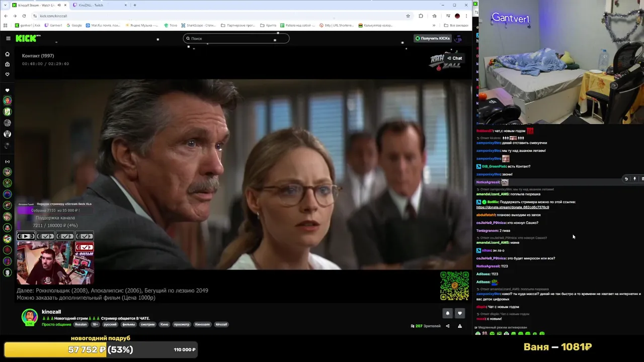This screenshot has height=362, width=644.
Task: Share the stream via share icon
Action: click(x=447, y=326)
